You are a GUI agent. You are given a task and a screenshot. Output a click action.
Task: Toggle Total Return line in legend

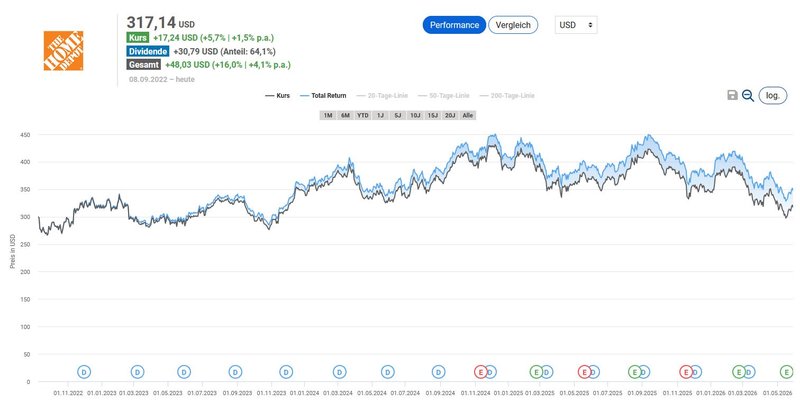pos(323,95)
